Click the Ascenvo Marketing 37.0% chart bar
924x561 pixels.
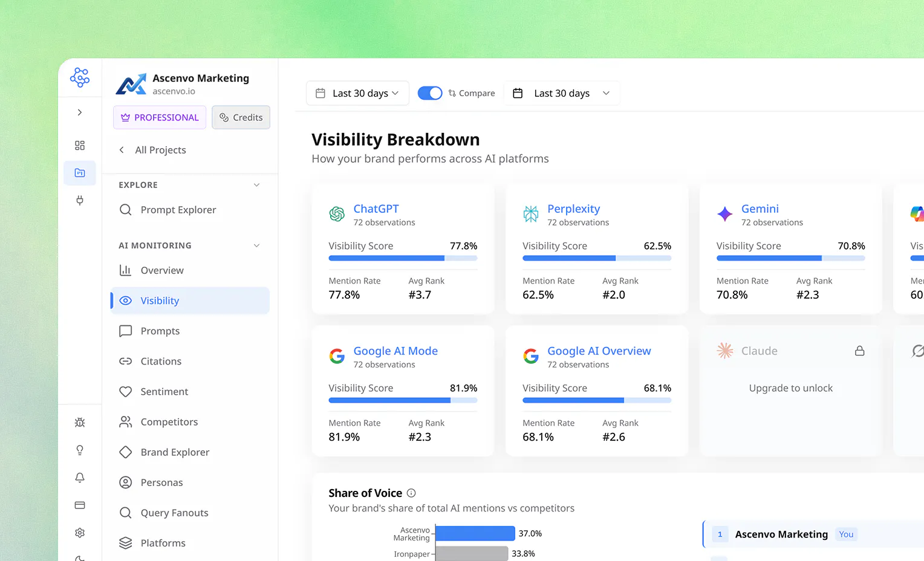click(475, 533)
